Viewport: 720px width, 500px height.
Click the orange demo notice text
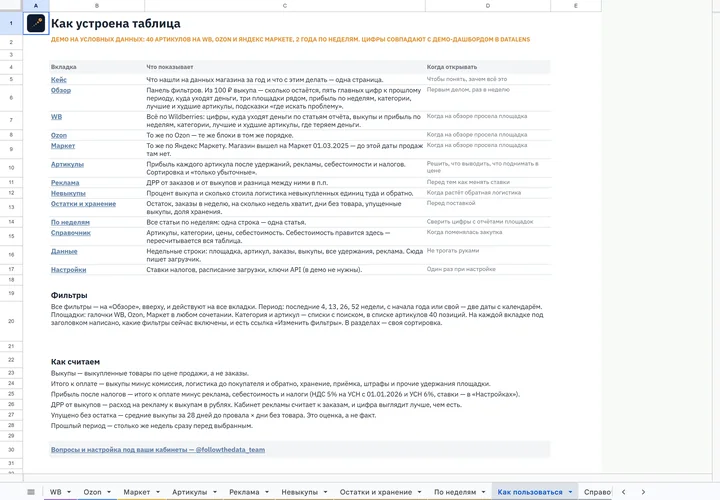click(x=290, y=39)
